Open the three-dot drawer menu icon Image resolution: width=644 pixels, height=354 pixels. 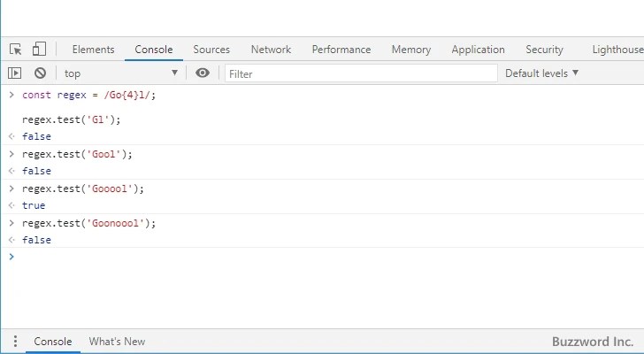click(15, 342)
